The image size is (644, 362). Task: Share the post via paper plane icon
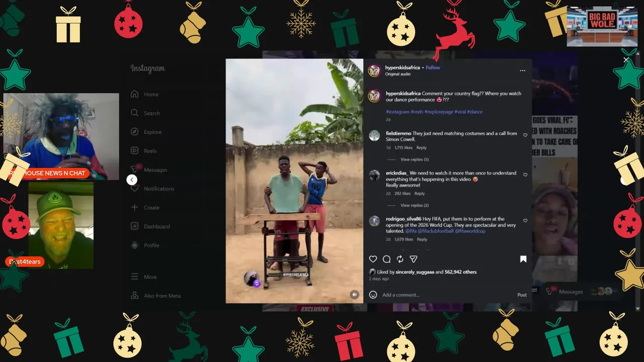(414, 259)
